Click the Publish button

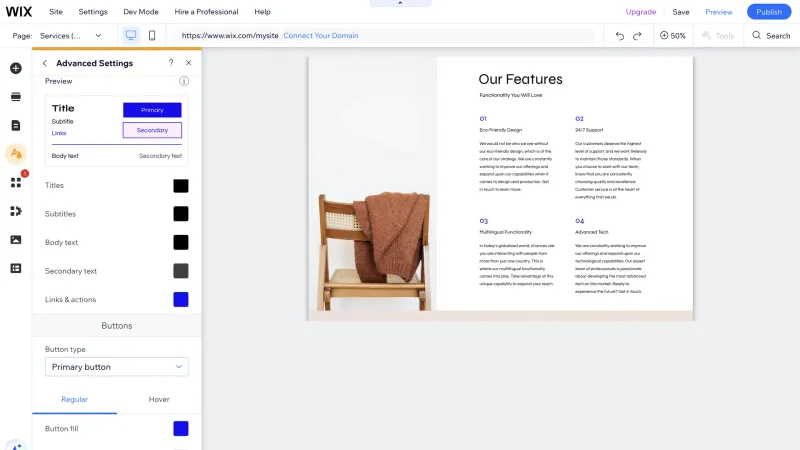[x=769, y=12]
